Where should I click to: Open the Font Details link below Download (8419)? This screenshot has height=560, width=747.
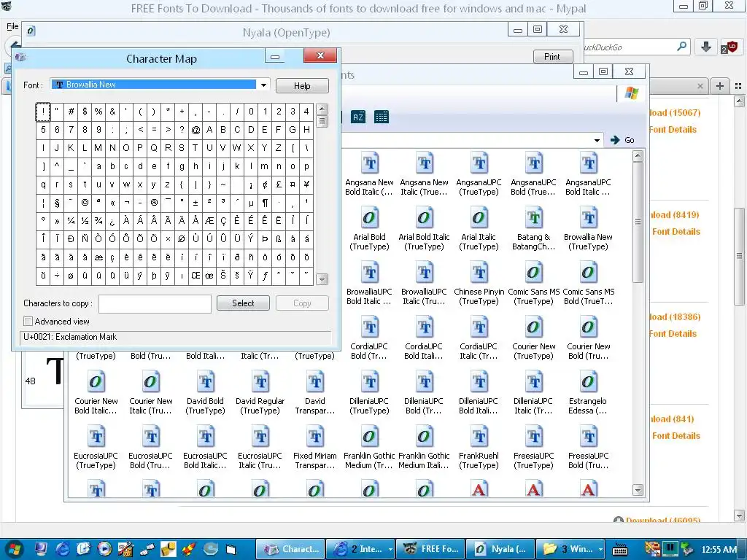click(x=676, y=231)
